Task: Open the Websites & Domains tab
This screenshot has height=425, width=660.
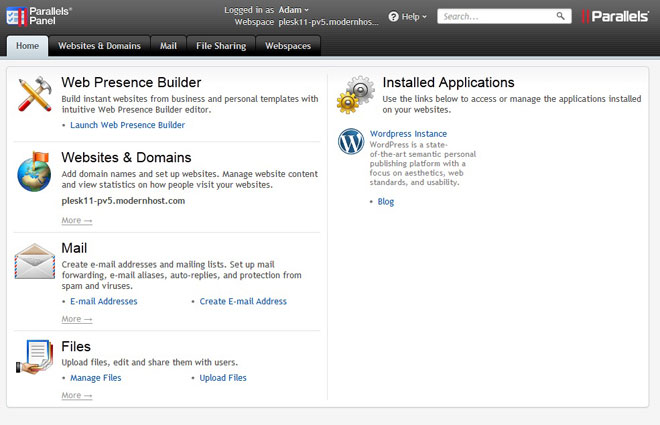Action: point(99,46)
